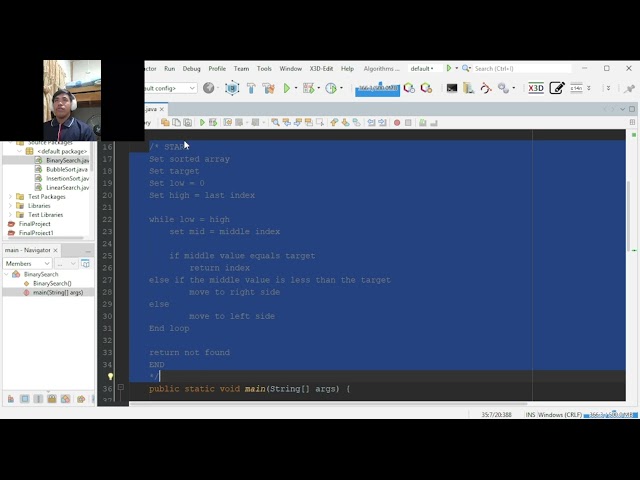
Task: Open the Tools menu
Action: 264,68
